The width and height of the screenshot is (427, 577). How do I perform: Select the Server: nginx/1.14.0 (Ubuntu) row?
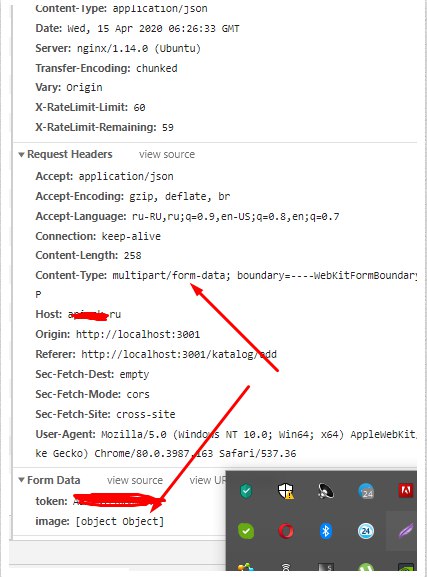(x=118, y=48)
